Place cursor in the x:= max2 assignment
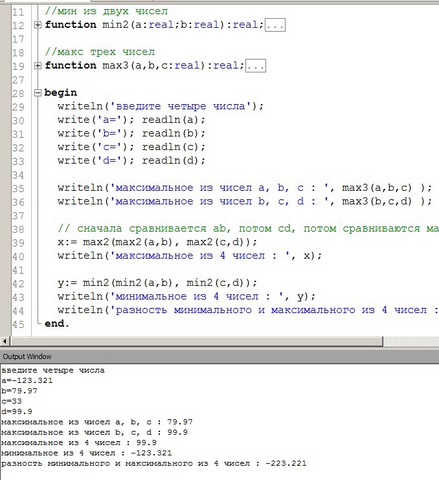This screenshot has height=480, width=439. (x=157, y=242)
